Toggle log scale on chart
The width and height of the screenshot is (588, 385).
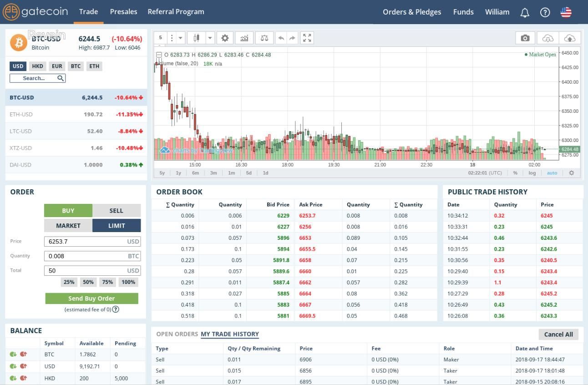[x=532, y=173]
